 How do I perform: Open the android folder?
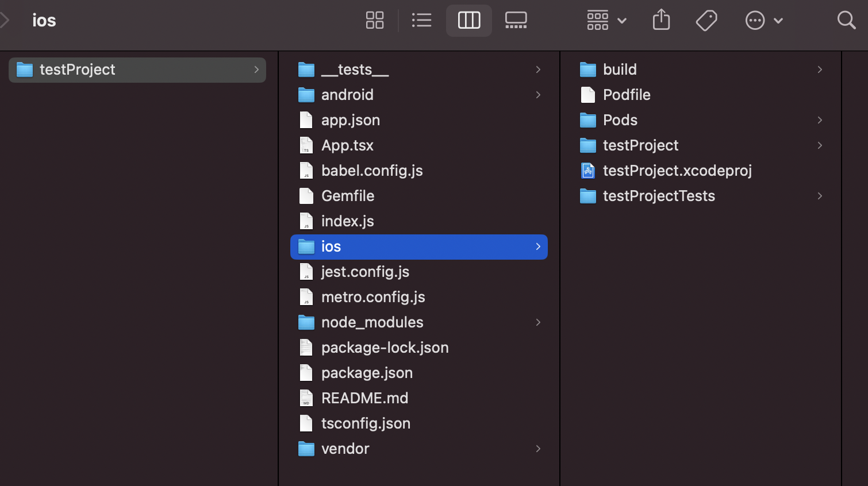coord(419,95)
